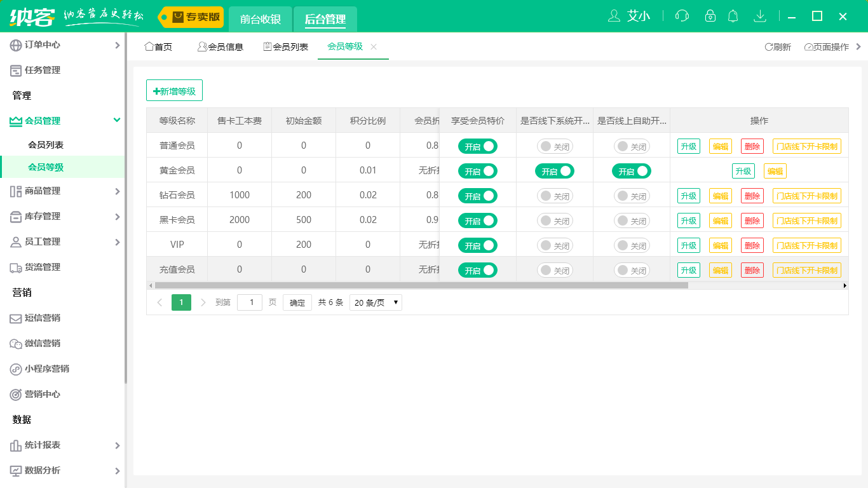Image resolution: width=868 pixels, height=488 pixels.
Task: Select 会员列表 in the sidebar
Action: 46,145
